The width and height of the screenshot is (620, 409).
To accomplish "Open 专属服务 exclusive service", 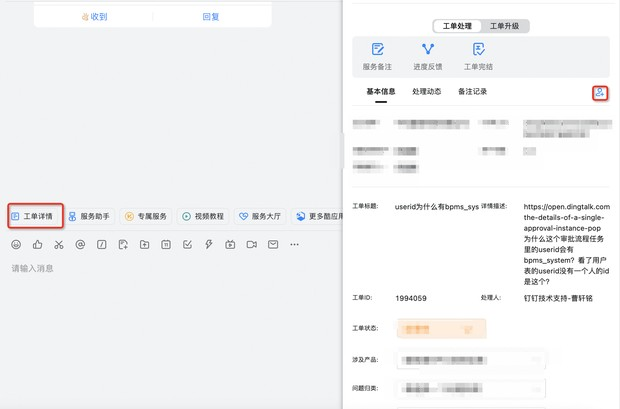I will click(146, 216).
